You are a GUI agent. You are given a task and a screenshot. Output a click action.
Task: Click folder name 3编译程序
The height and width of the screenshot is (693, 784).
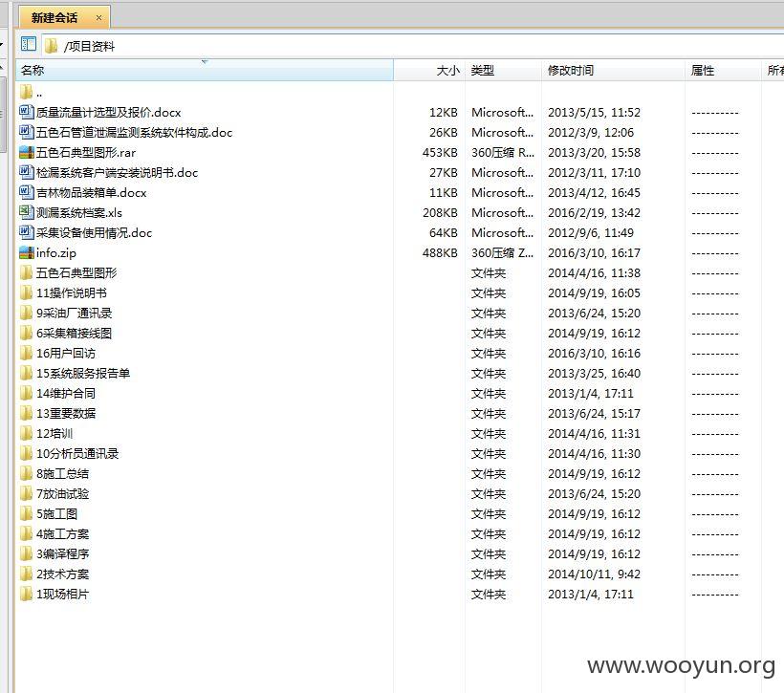(62, 554)
